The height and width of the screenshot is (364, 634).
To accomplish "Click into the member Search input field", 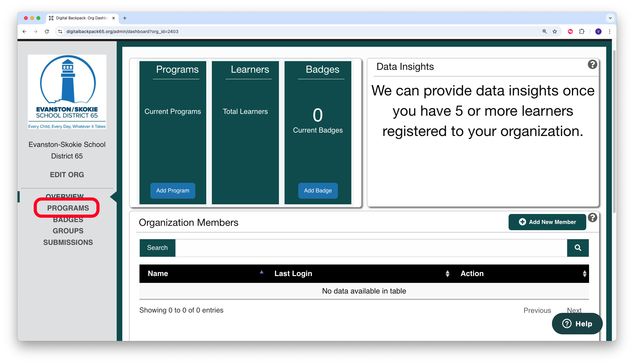I will click(371, 248).
